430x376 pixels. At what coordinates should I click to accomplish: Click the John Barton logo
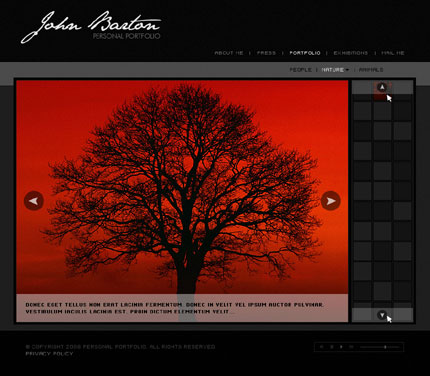pos(91,27)
